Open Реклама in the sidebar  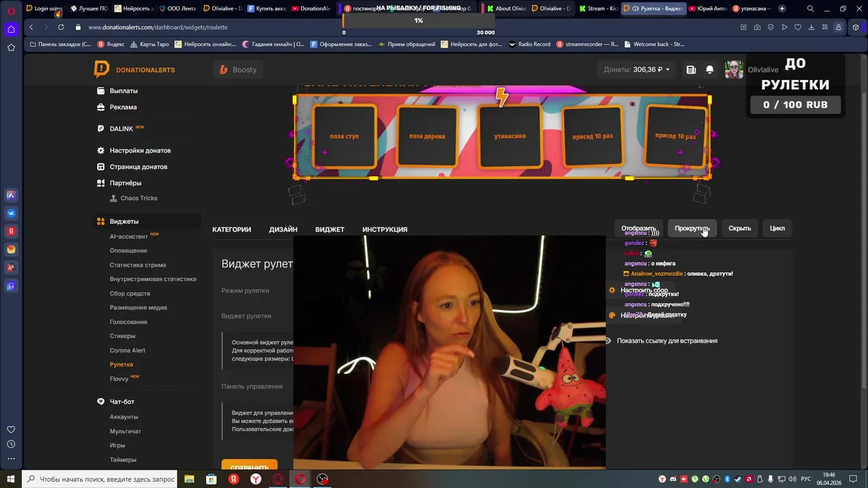tap(123, 107)
